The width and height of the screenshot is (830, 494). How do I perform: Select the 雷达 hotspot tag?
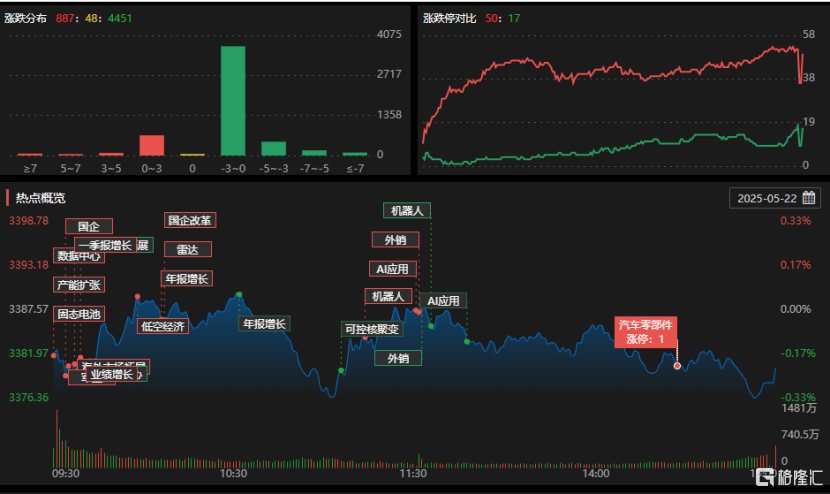(187, 249)
